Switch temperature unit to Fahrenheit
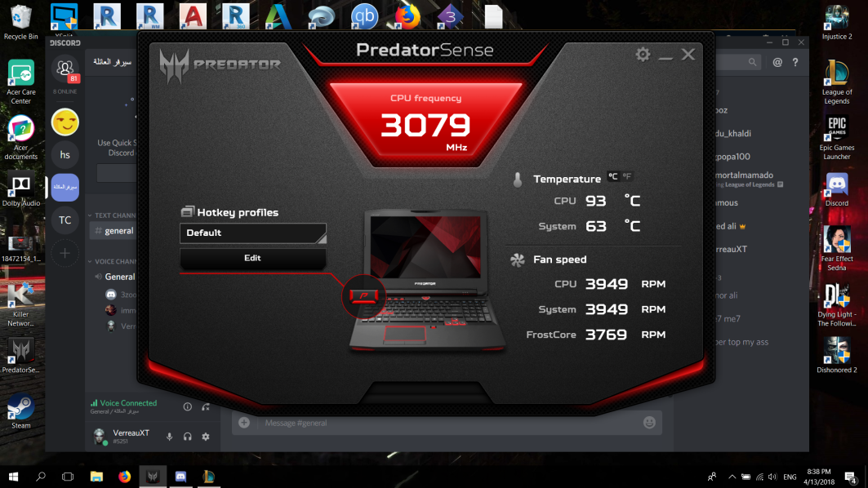868x488 pixels. coord(626,176)
